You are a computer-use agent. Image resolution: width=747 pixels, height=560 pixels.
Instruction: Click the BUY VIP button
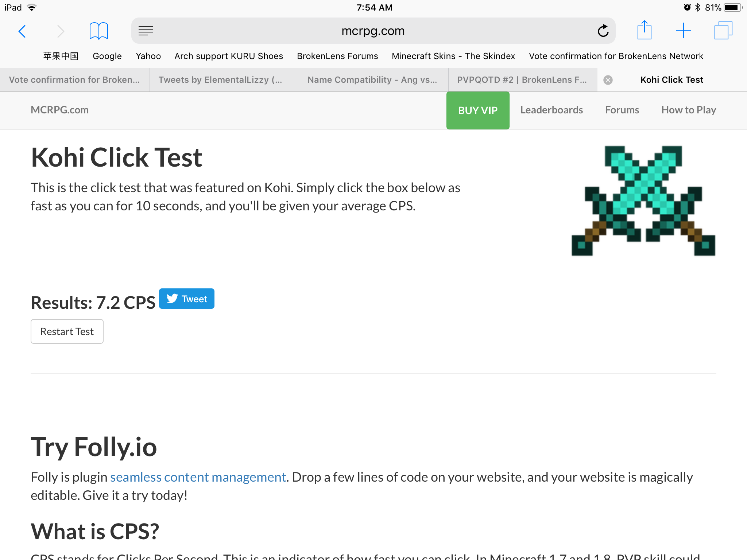click(478, 110)
